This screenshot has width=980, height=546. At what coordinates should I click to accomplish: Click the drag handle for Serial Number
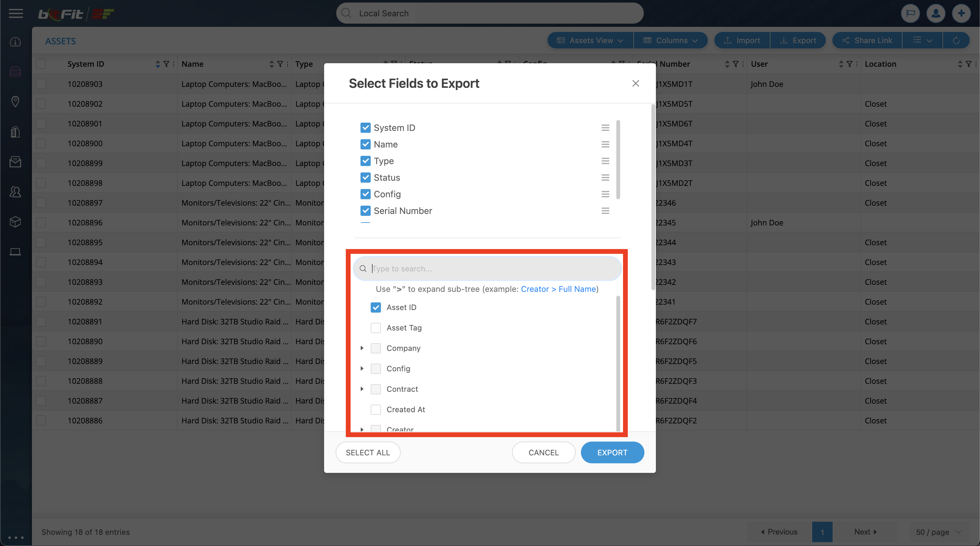[605, 211]
